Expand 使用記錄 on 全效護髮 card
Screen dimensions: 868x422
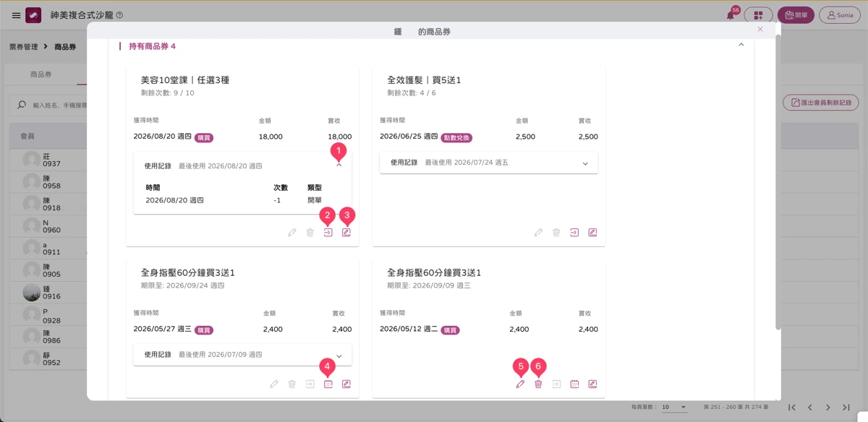(585, 163)
